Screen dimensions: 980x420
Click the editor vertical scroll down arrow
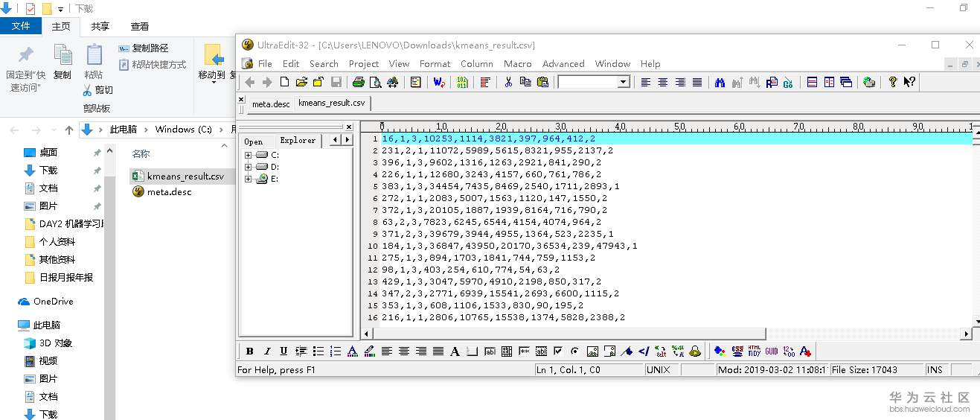tap(976, 322)
